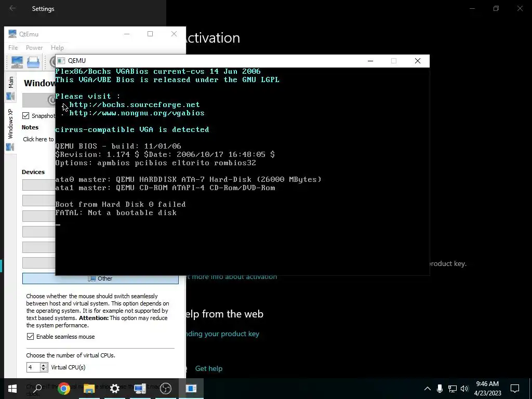Toggle the Snapshot checkbox in QtEmu

[x=26, y=116]
